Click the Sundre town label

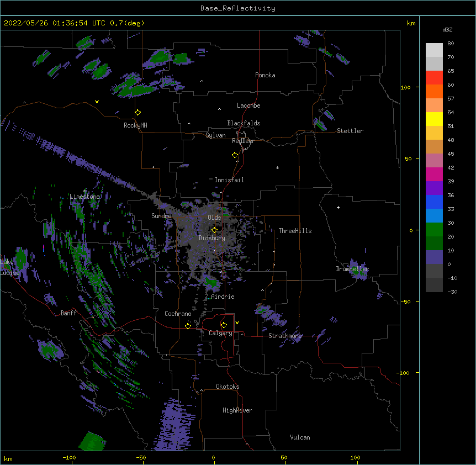coord(161,216)
